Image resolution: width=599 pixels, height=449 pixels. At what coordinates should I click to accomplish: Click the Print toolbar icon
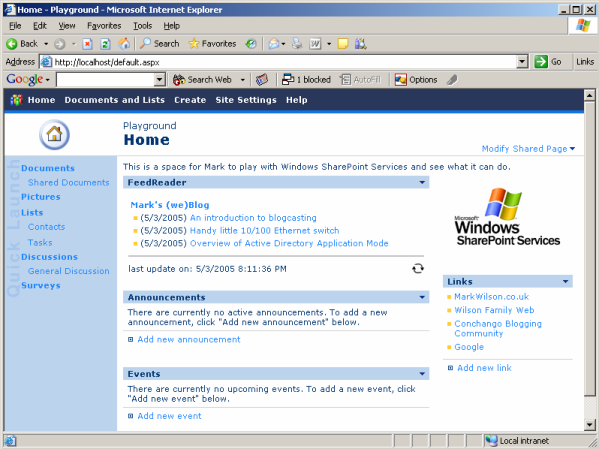point(297,44)
